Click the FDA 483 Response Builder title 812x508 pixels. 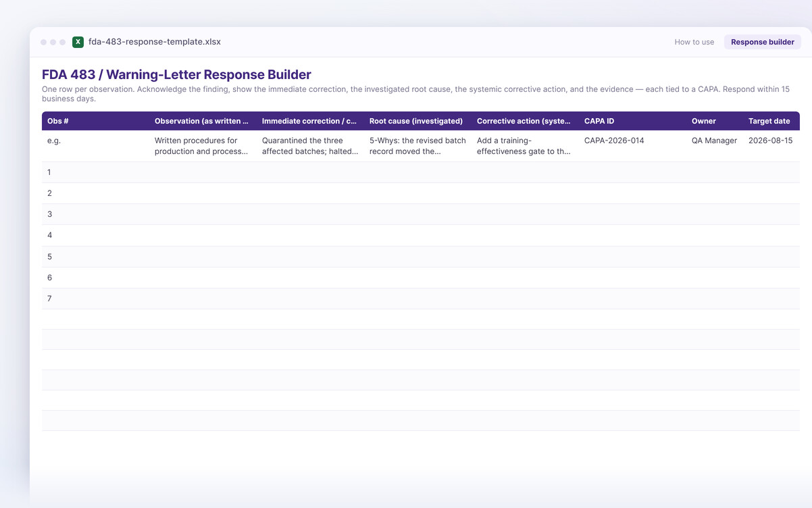pos(176,74)
